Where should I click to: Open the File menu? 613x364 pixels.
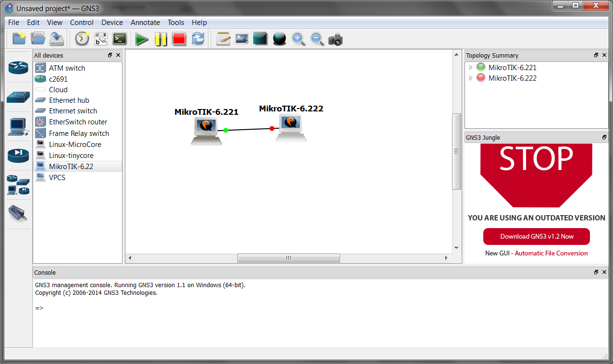pyautogui.click(x=14, y=22)
